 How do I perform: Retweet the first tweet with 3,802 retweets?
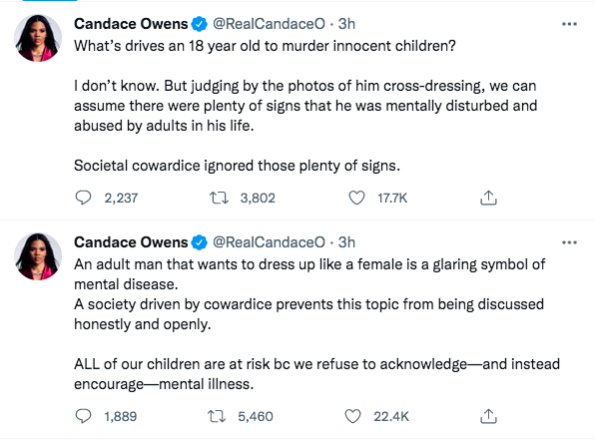click(x=219, y=198)
